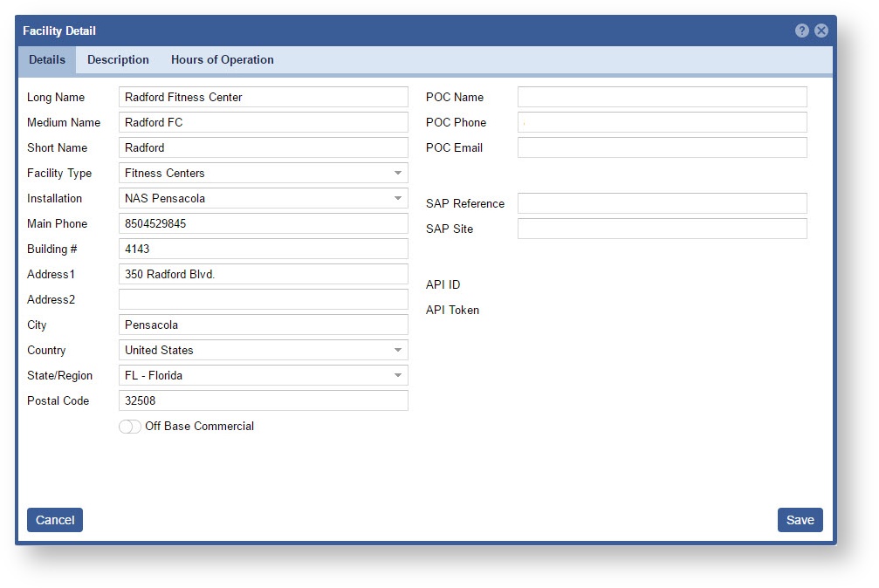879x588 pixels.
Task: Select the SAP Reference input field
Action: [662, 203]
